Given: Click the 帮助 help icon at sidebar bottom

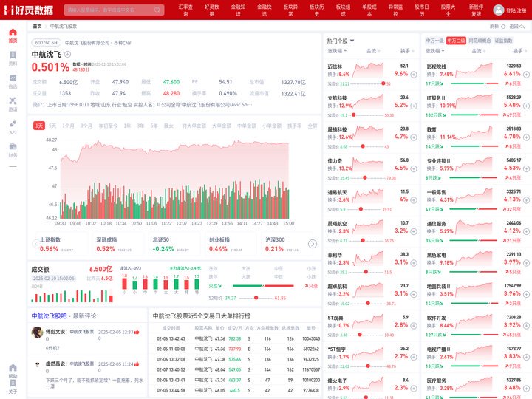Looking at the screenshot, I should 13,368.
